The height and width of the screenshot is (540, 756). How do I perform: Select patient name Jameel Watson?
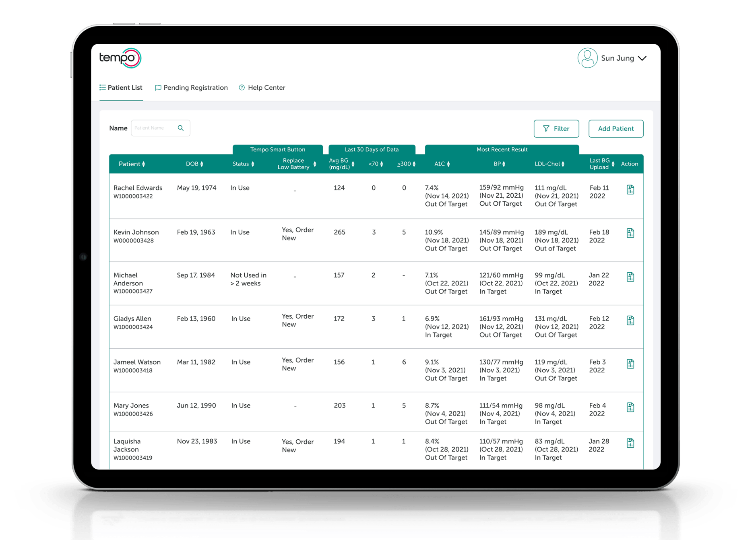click(x=137, y=362)
